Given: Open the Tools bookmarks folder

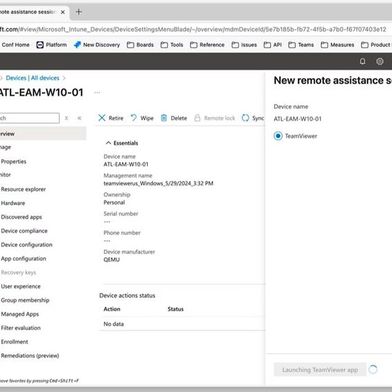Looking at the screenshot, I should (172, 45).
